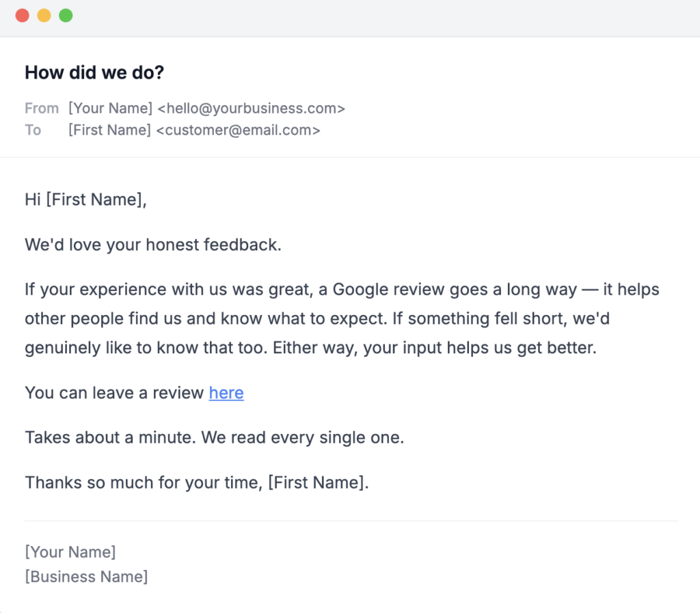Screen dimensions: 700x613
Task: Click the red close window button
Action: (x=23, y=16)
